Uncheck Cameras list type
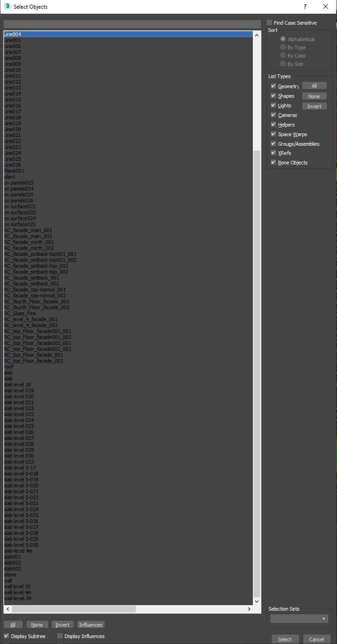The width and height of the screenshot is (337, 644). click(273, 115)
